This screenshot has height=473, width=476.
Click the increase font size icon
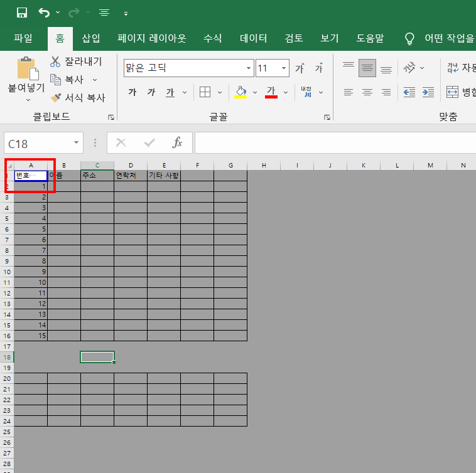coord(300,68)
